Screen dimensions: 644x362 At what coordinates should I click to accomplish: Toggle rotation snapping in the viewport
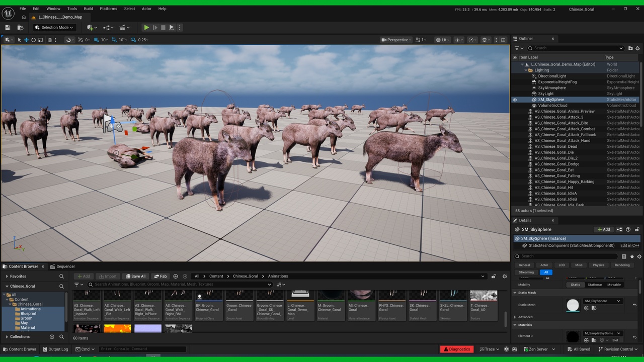[114, 40]
